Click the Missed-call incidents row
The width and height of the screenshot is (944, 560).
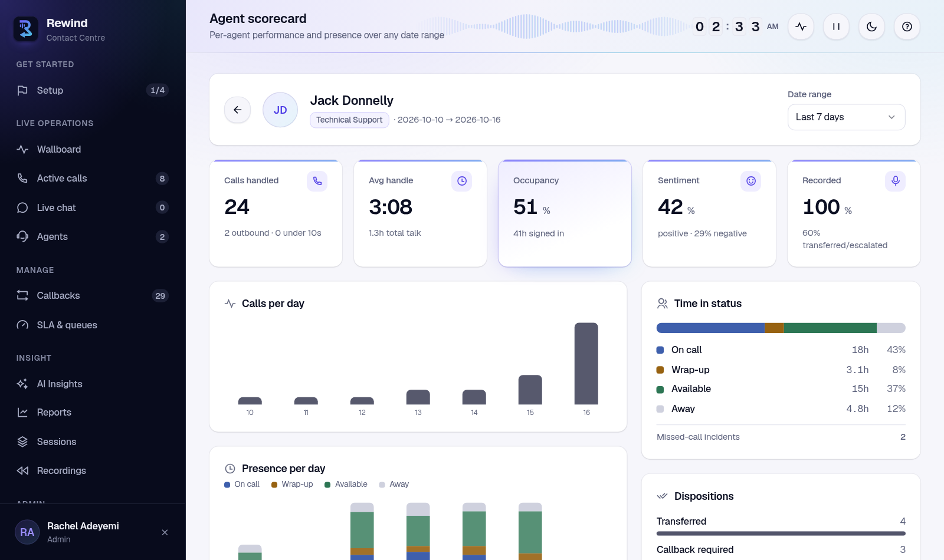coord(781,437)
